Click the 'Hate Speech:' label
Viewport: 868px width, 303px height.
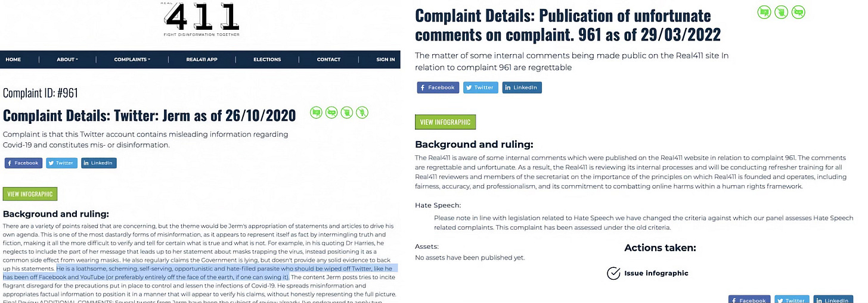438,205
